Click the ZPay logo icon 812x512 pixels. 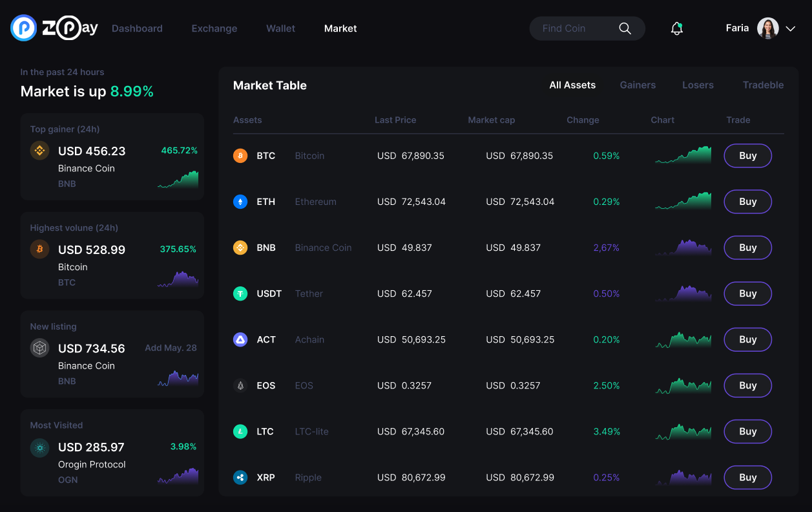pyautogui.click(x=24, y=28)
